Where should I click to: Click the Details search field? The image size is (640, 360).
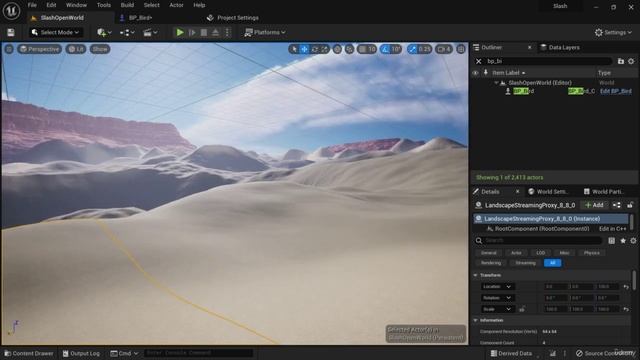click(542, 241)
